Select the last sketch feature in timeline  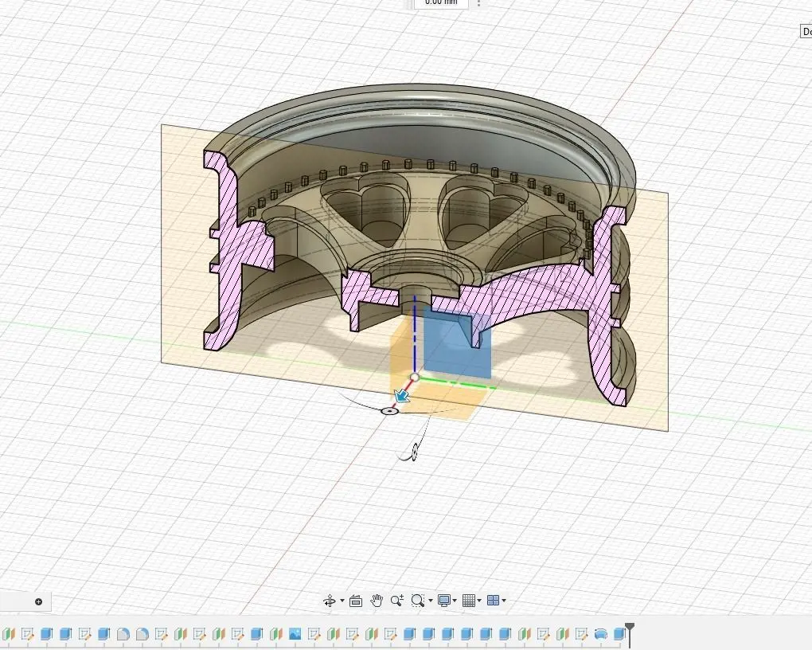[582, 633]
